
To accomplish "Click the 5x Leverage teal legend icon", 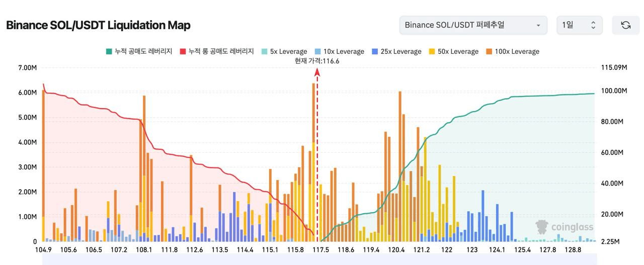I will pos(264,51).
